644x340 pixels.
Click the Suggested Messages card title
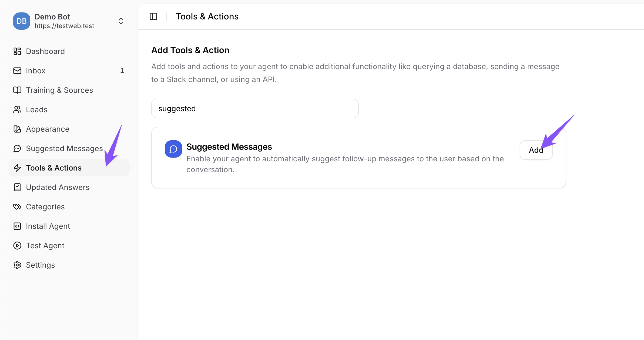click(229, 147)
